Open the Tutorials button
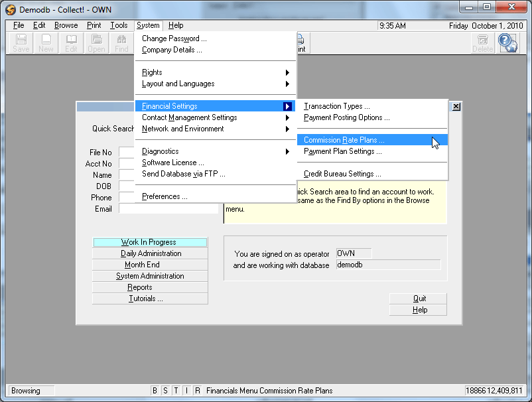The image size is (532, 402). point(150,299)
